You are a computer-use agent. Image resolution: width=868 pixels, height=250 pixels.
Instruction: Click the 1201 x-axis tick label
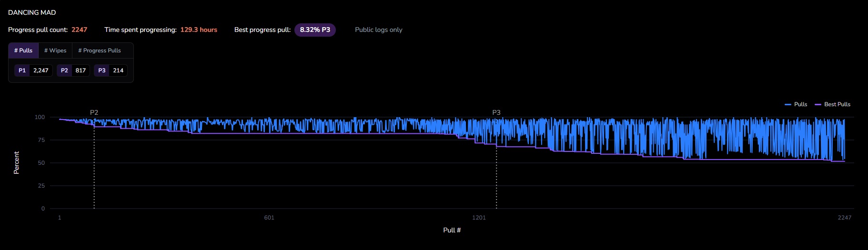479,218
